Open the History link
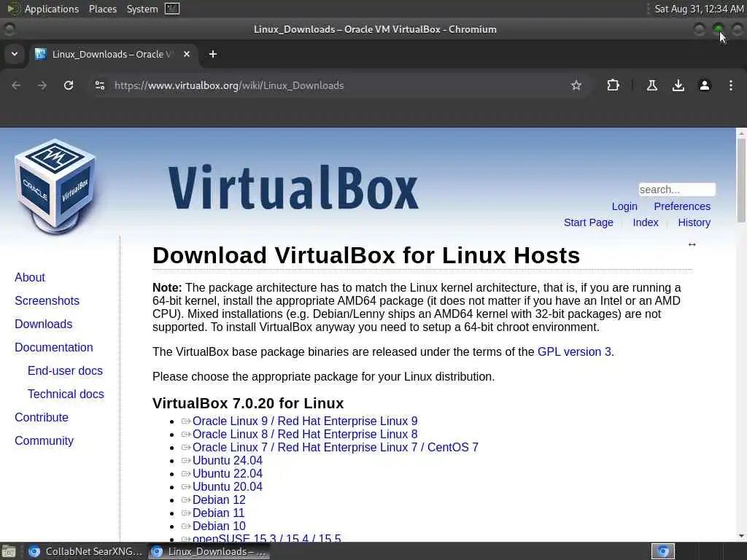The image size is (747, 560). pyautogui.click(x=694, y=222)
